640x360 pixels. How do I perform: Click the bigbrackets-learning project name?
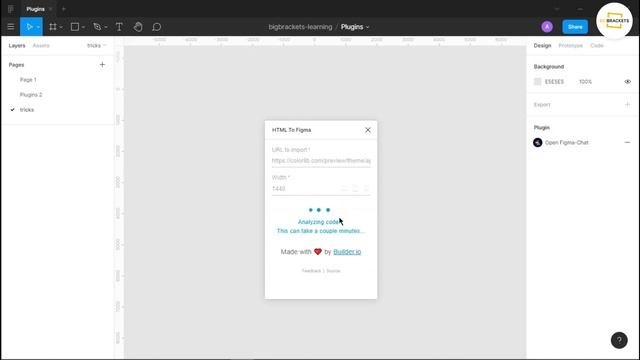pos(300,27)
